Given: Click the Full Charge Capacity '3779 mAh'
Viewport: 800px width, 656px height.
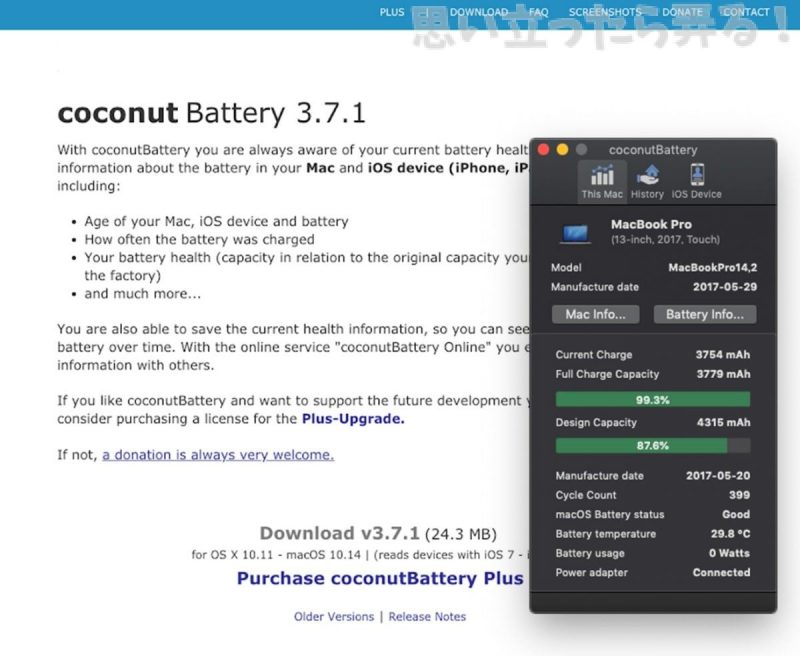Looking at the screenshot, I should click(x=723, y=374).
